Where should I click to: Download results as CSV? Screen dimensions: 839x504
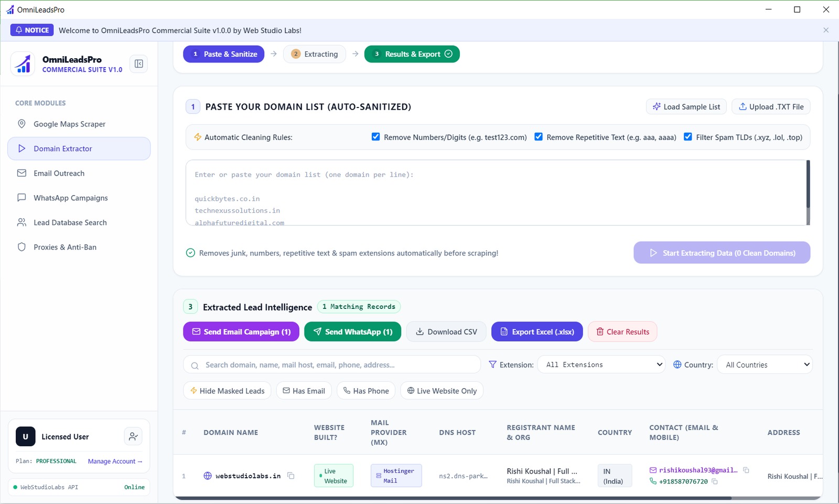[x=446, y=331]
